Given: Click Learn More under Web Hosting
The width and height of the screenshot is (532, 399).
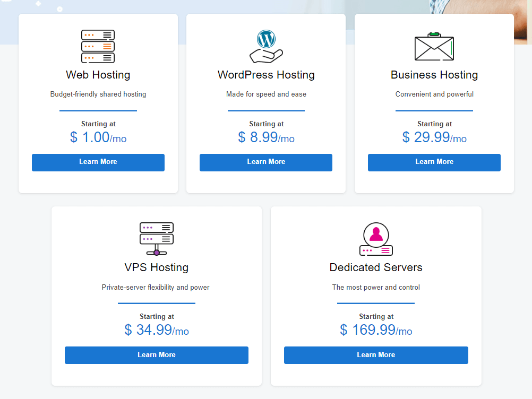Looking at the screenshot, I should 98,162.
